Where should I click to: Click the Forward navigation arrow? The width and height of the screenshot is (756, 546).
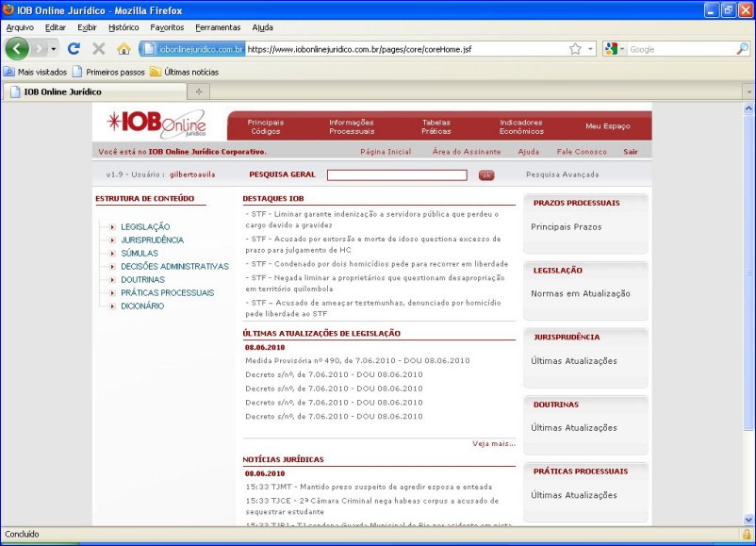pyautogui.click(x=40, y=49)
